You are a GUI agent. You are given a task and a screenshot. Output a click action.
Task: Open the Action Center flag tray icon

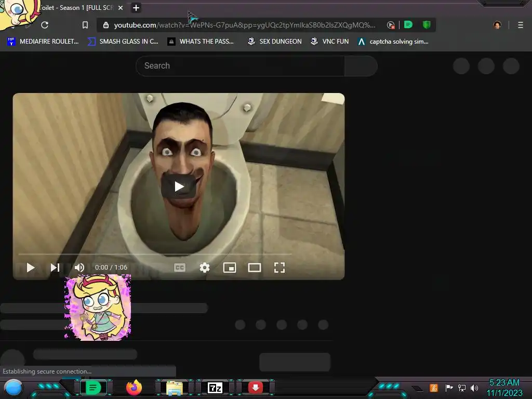tap(449, 388)
